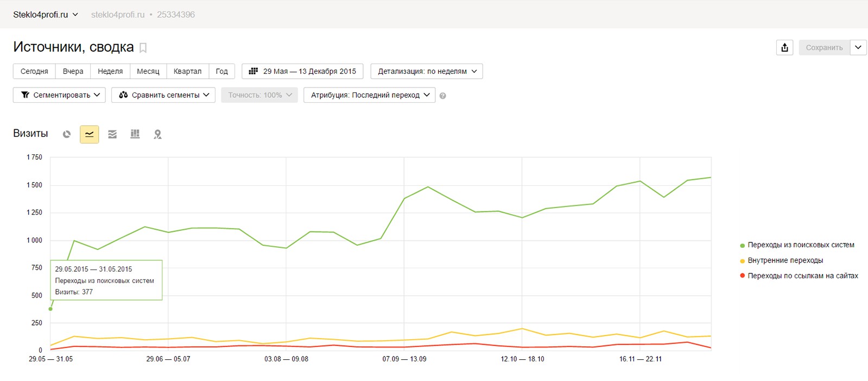Expand the Детализация: по неделям dropdown
Viewport: 868px width, 381px height.
point(427,71)
